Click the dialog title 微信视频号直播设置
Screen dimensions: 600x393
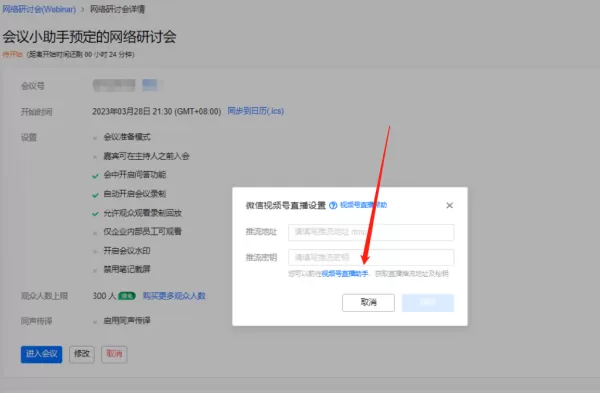pyautogui.click(x=285, y=205)
